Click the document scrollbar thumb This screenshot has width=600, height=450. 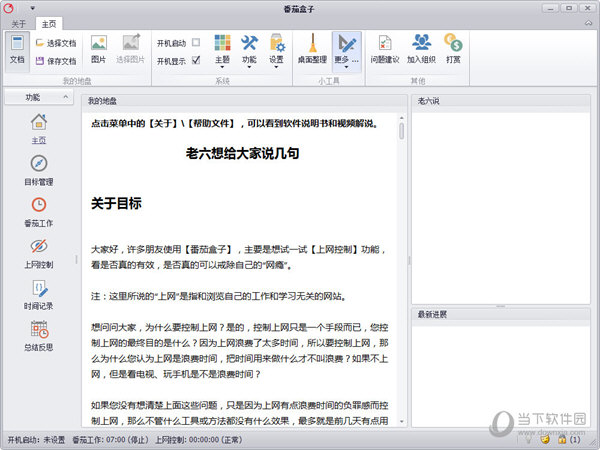point(401,131)
